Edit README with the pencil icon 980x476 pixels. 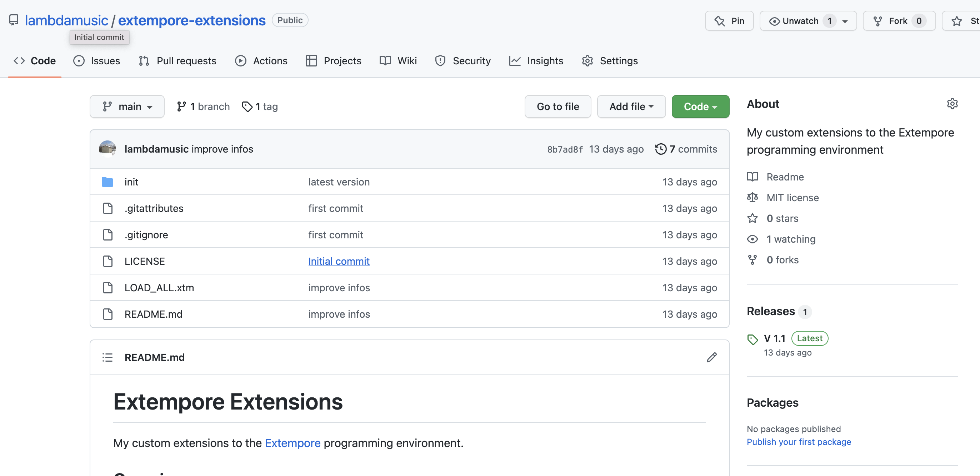pos(712,358)
